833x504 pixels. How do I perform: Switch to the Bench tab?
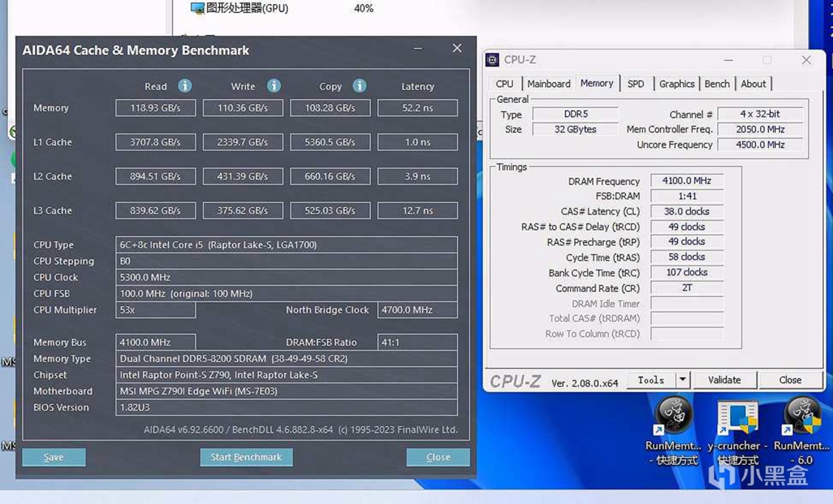(717, 84)
